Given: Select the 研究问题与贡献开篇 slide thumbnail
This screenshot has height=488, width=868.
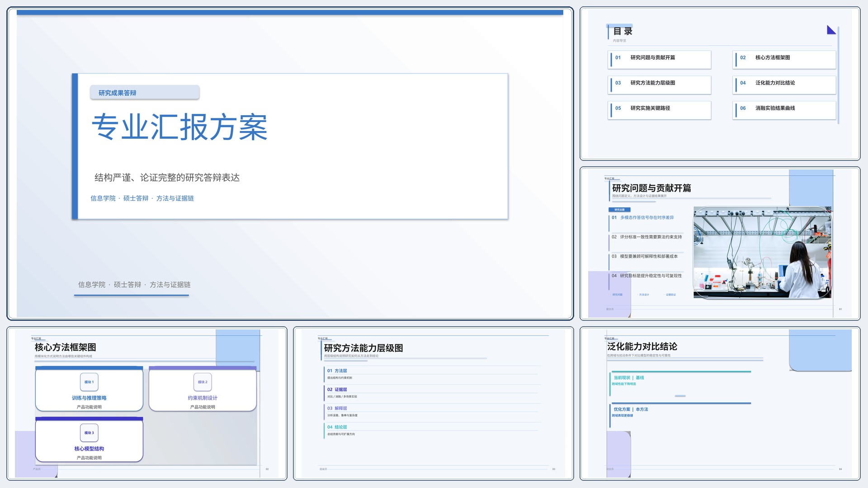Looking at the screenshot, I should (720, 244).
